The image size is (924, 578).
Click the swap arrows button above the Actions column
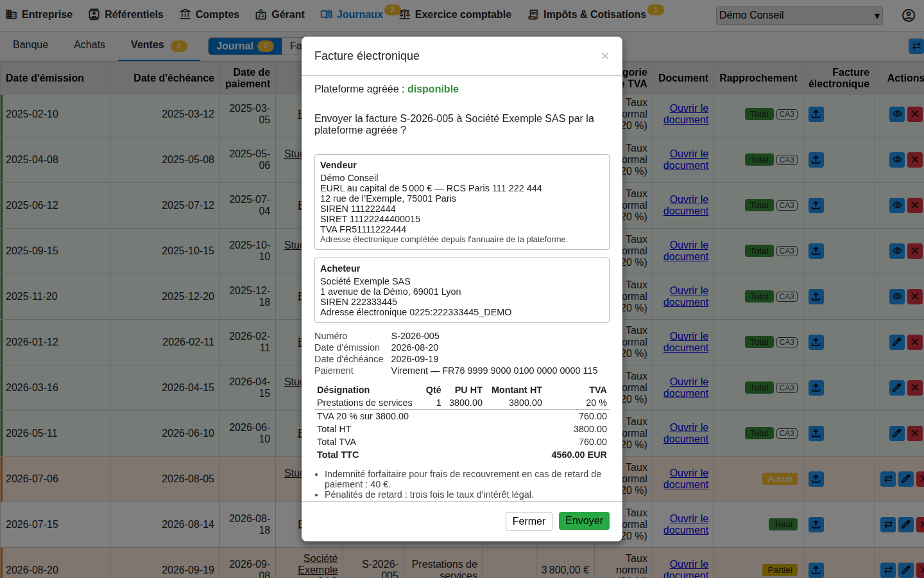click(916, 46)
